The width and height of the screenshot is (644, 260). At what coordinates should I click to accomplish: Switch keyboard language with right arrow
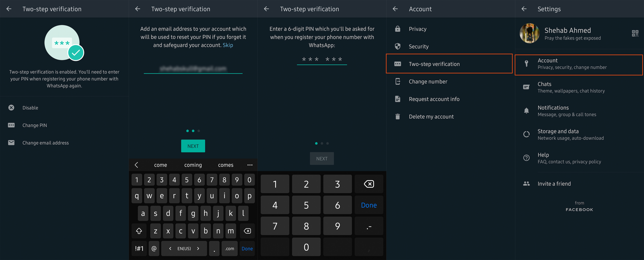pyautogui.click(x=198, y=248)
